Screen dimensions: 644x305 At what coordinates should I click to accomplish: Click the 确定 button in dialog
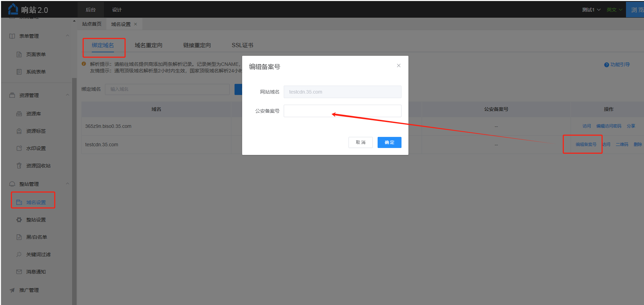click(389, 142)
